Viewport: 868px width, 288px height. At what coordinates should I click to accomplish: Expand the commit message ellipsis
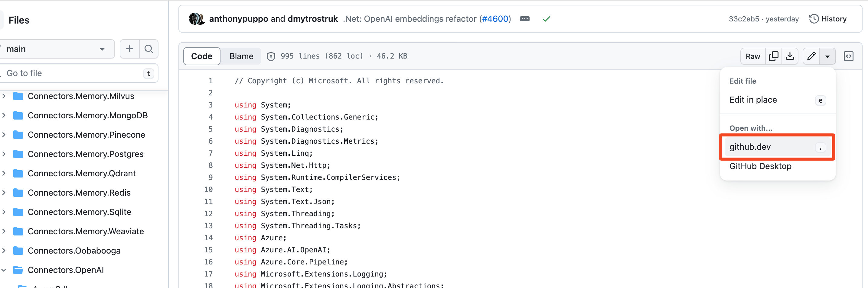tap(524, 19)
